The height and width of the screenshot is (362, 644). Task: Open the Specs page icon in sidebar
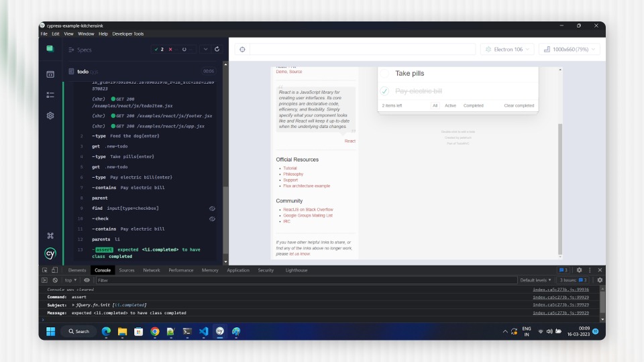50,74
